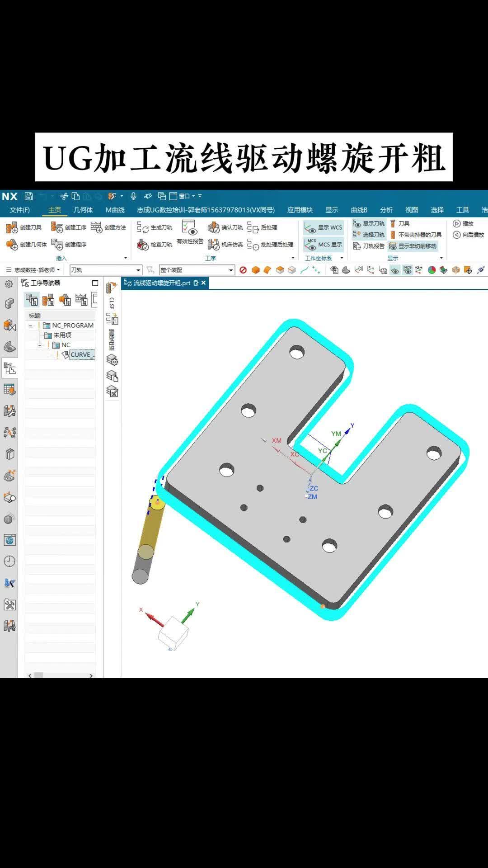Click the Generate Tool Path (生成刀轨) icon
The height and width of the screenshot is (868, 488).
(x=143, y=227)
